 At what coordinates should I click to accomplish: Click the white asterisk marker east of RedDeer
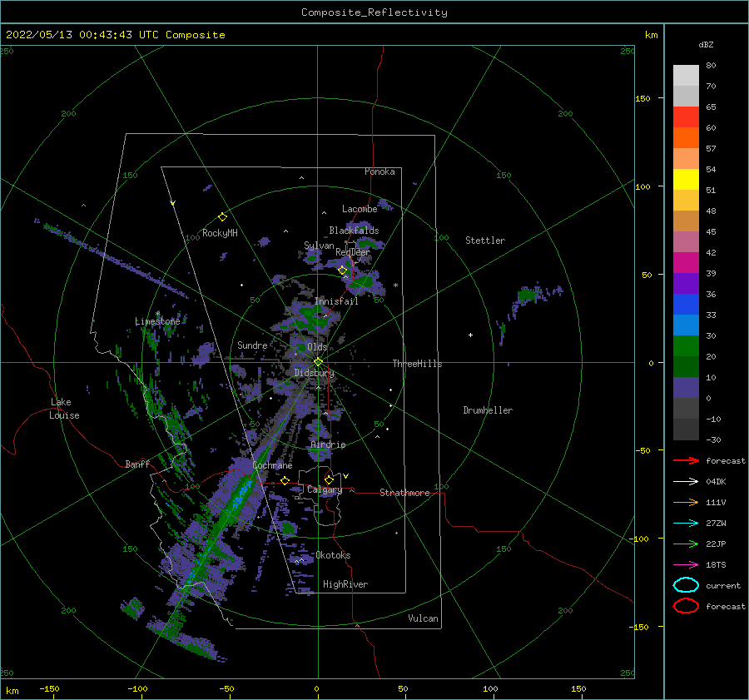click(x=395, y=285)
